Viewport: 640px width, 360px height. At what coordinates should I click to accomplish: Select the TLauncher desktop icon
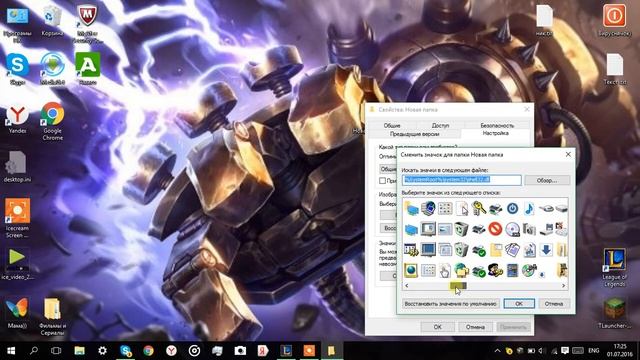(614, 313)
